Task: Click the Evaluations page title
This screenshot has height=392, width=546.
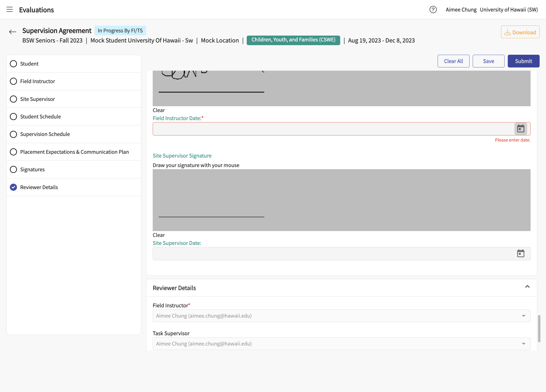Action: [36, 10]
